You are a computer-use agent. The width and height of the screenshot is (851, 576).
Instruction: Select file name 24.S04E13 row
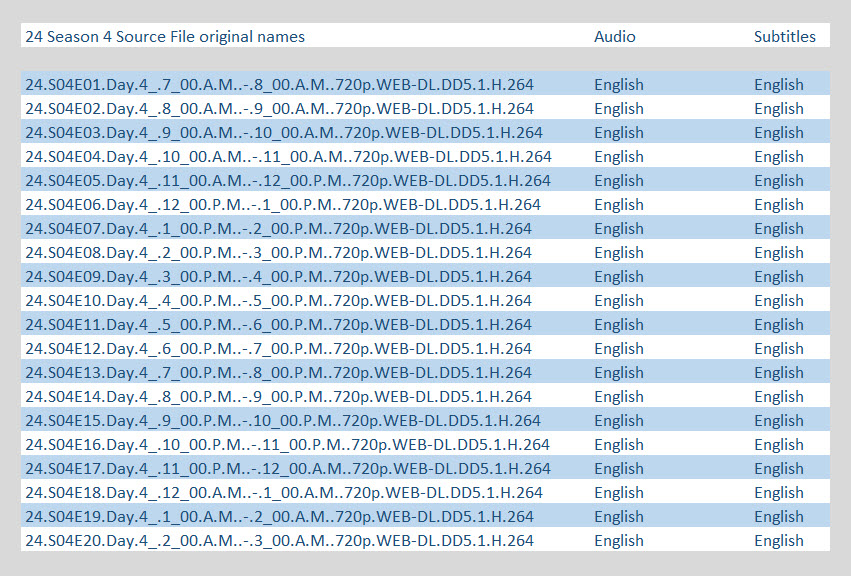(x=278, y=372)
